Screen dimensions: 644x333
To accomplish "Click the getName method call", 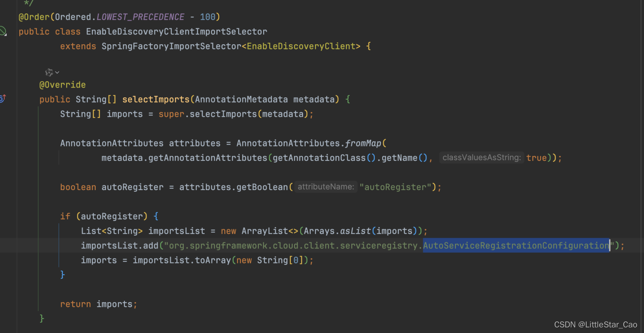I will (399, 158).
